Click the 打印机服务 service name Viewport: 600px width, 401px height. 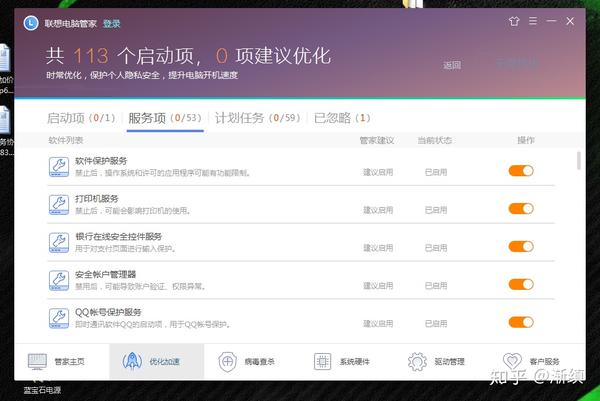tap(97, 199)
